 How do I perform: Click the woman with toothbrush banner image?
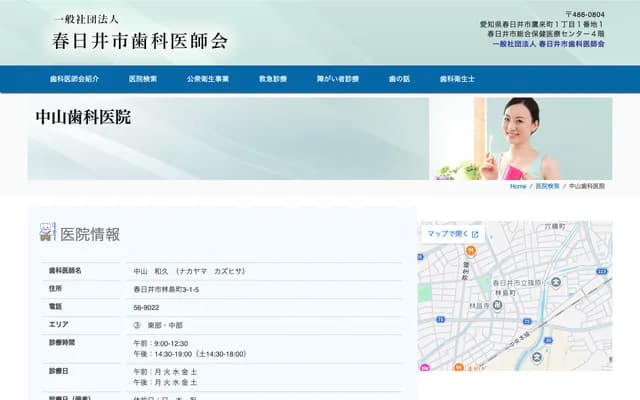pos(521,138)
